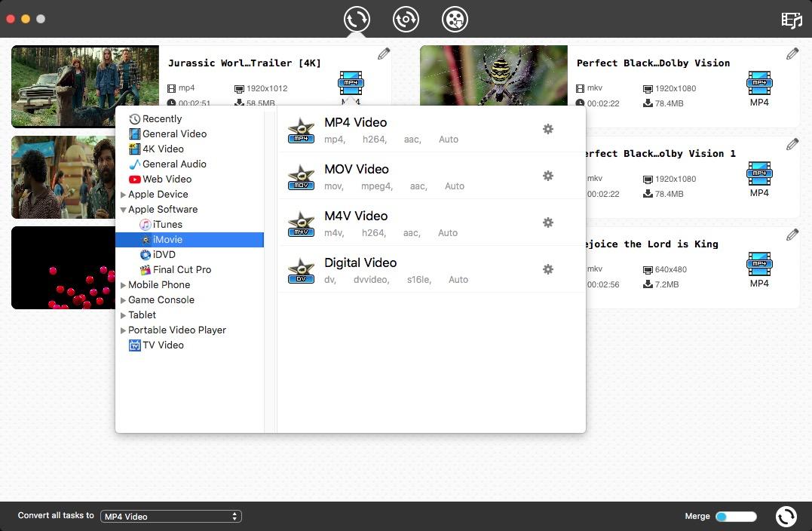
Task: Choose the MP4 Video preset
Action: (x=431, y=129)
